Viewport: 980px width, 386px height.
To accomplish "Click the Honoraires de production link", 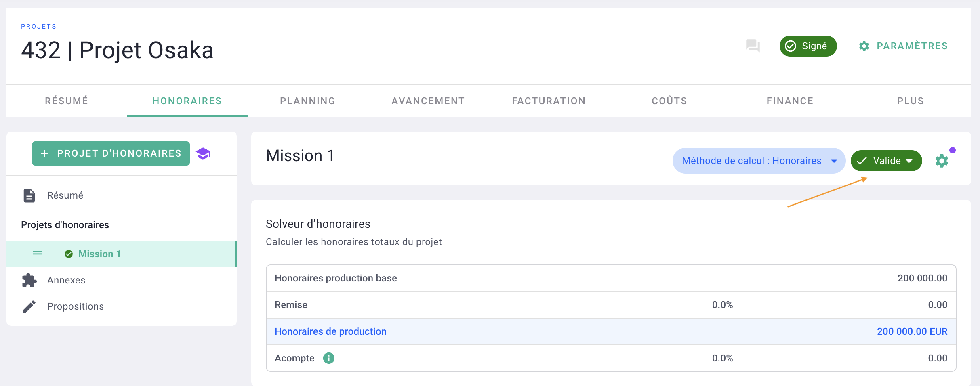I will click(x=330, y=331).
